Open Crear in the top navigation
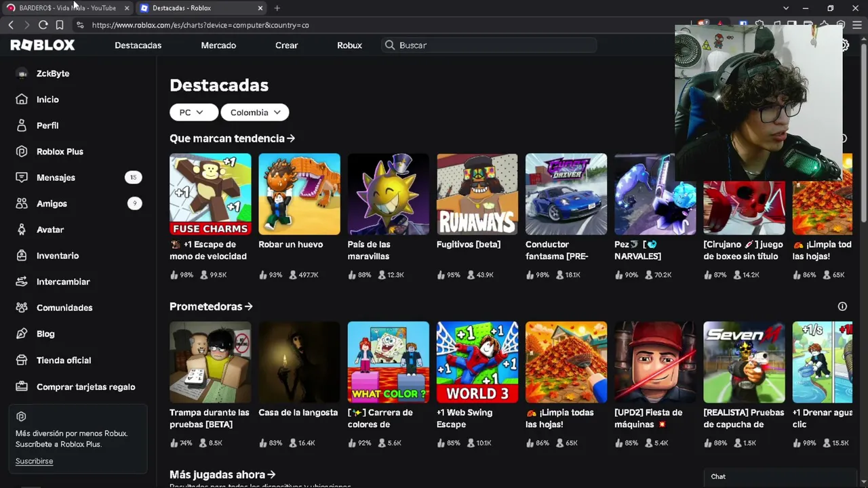Screen dimensions: 868x488 pyautogui.click(x=287, y=45)
